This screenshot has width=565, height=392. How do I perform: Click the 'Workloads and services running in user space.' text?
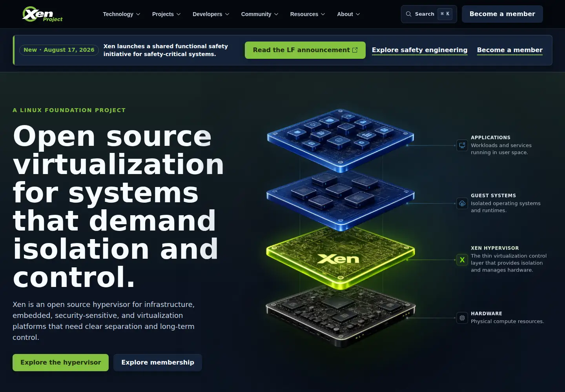(501, 149)
